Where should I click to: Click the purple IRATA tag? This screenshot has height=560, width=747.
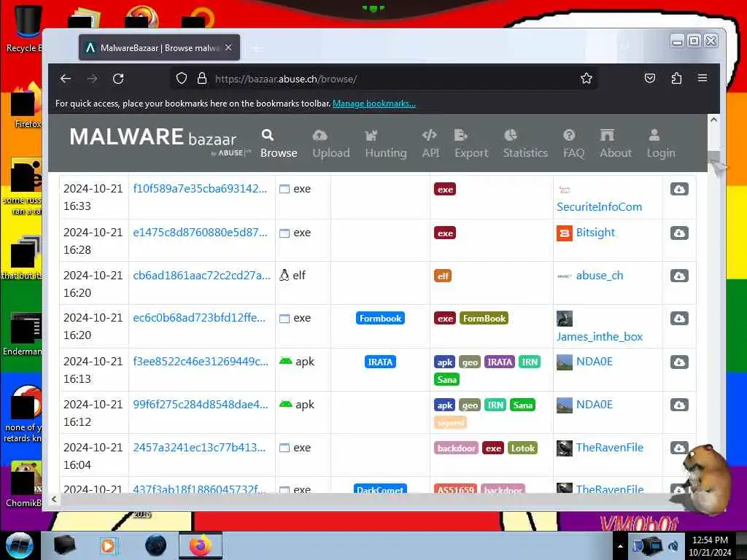pos(500,362)
